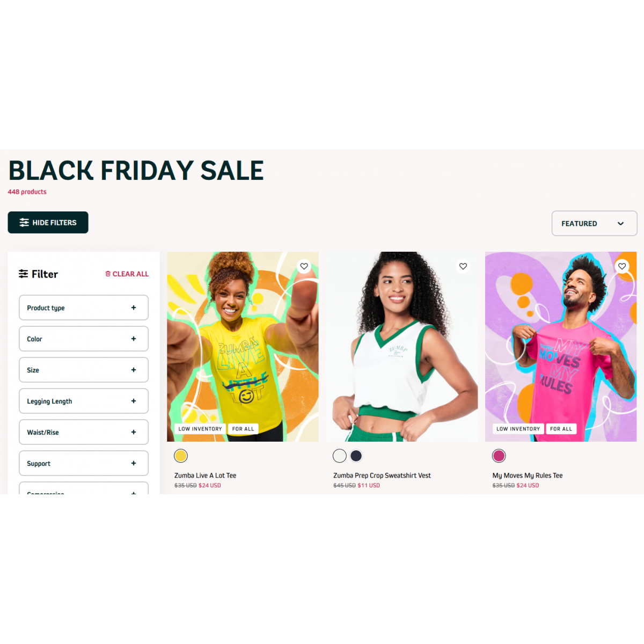Click the plus icon beside Support filter

click(x=134, y=463)
